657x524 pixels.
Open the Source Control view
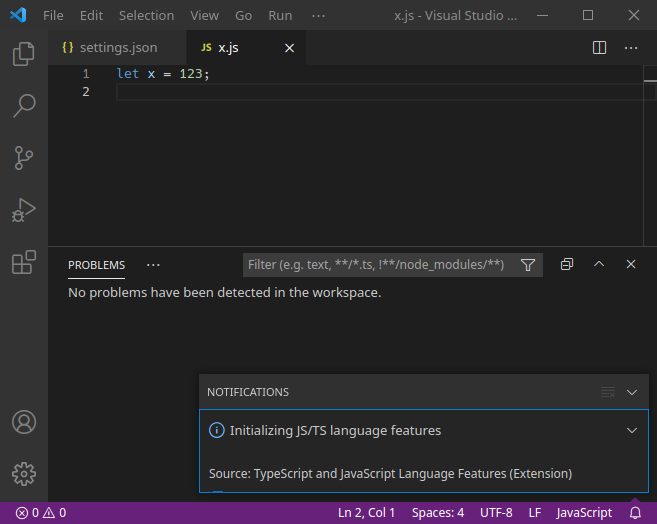click(x=23, y=158)
